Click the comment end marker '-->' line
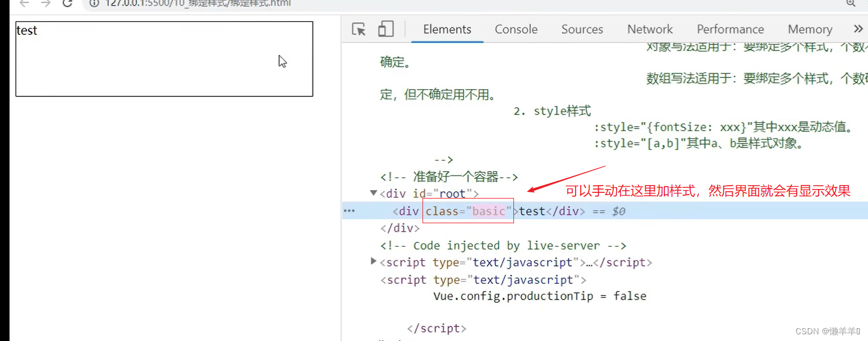The image size is (868, 341). 443,160
